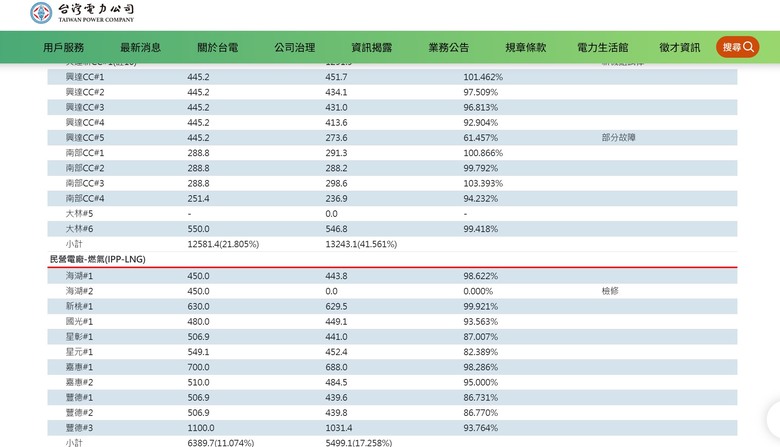Click the 82.389% value for 星元#1
Image resolution: width=780 pixels, height=447 pixels.
(481, 352)
